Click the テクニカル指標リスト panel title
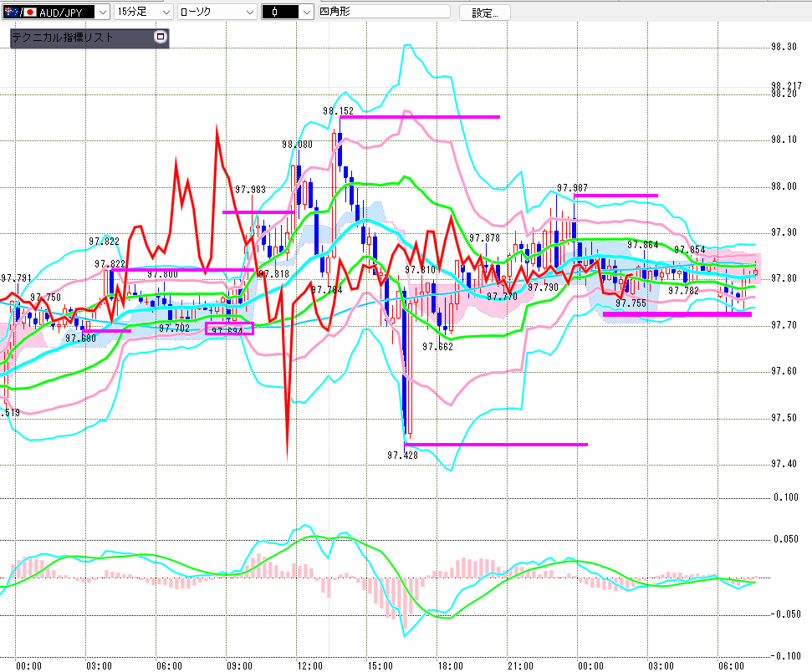The height and width of the screenshot is (672, 812). point(63,38)
